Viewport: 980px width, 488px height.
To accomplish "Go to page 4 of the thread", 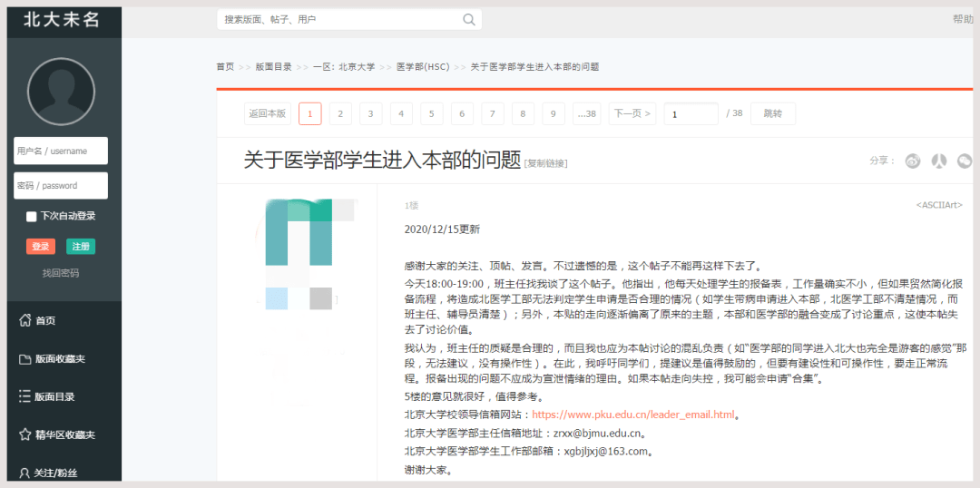I will (401, 113).
